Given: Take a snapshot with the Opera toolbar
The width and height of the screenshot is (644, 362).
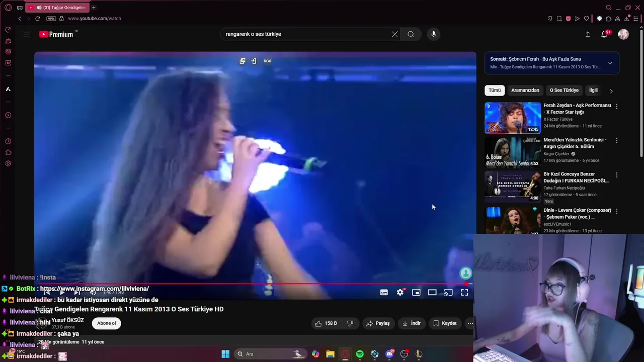Looking at the screenshot, I should pos(559,19).
